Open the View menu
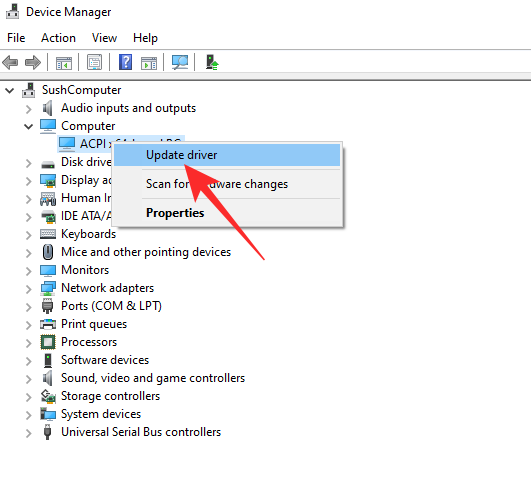 104,38
